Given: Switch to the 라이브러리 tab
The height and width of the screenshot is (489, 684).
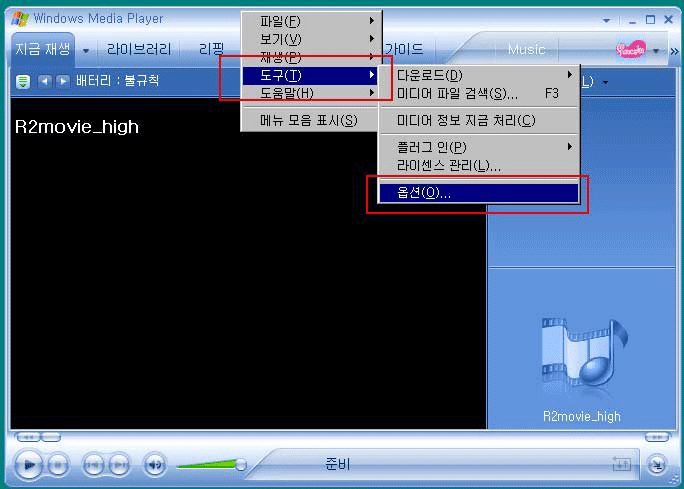Looking at the screenshot, I should pyautogui.click(x=139, y=49).
